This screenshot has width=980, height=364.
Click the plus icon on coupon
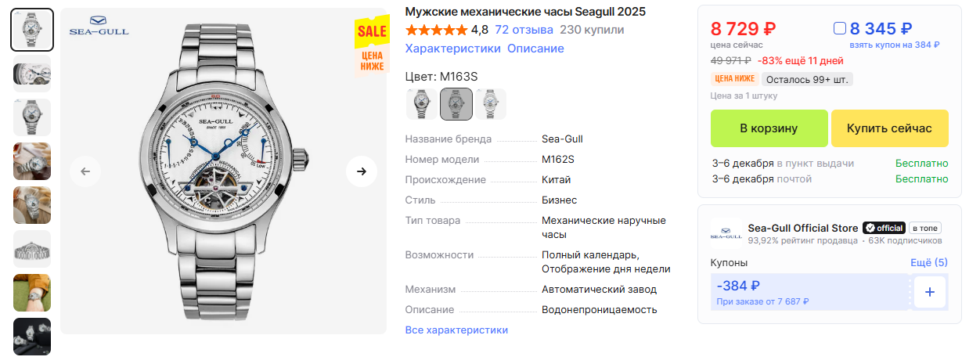coord(930,292)
